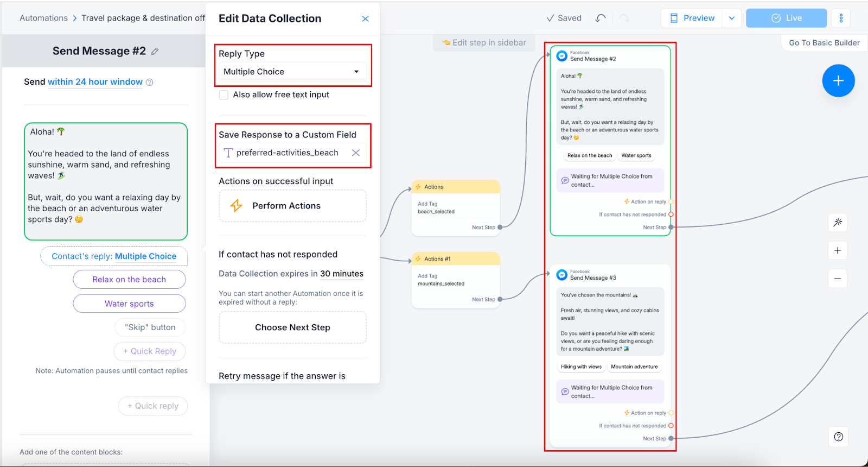
Task: Click the auto-arrange magic wand icon
Action: pyautogui.click(x=838, y=222)
